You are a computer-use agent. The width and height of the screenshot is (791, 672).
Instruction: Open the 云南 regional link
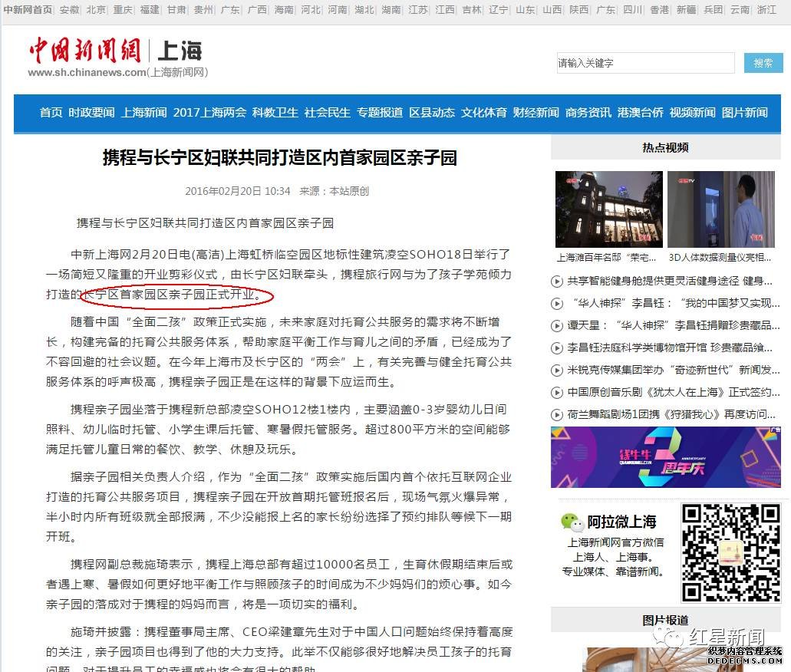[x=740, y=9]
